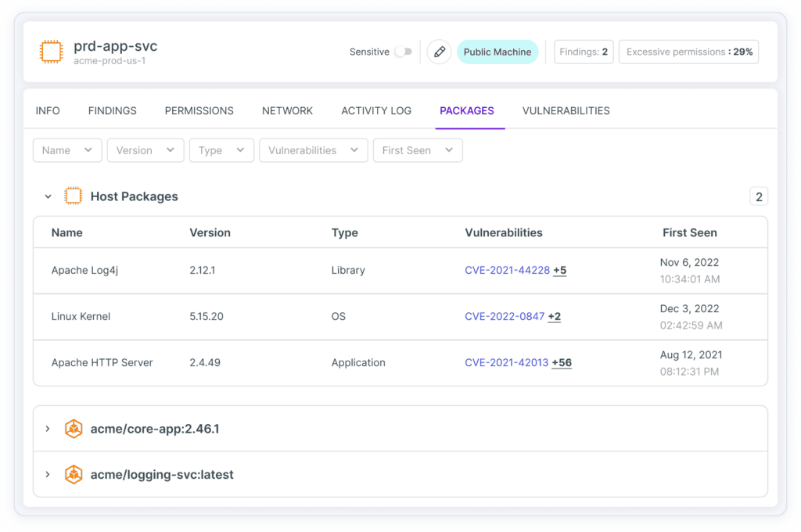Click the OS type cell
The width and height of the screenshot is (801, 532).
point(338,316)
